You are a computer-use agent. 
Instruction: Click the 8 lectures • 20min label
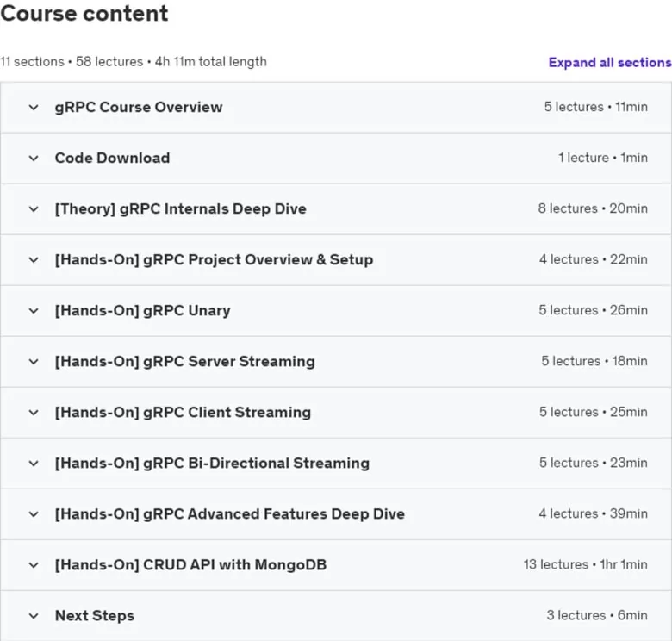click(593, 208)
